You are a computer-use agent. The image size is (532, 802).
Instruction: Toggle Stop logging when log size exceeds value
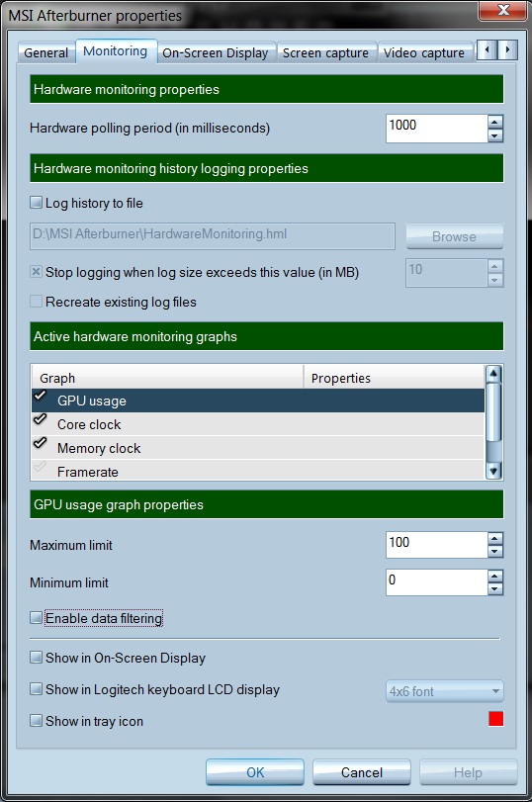pyautogui.click(x=36, y=272)
